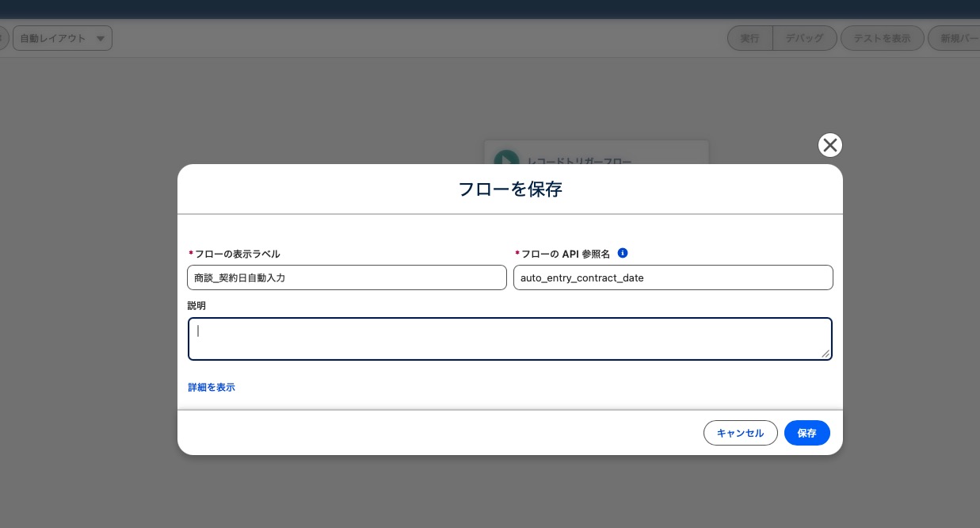Expand the 詳細を表示 link
The height and width of the screenshot is (528, 980).
pos(212,388)
